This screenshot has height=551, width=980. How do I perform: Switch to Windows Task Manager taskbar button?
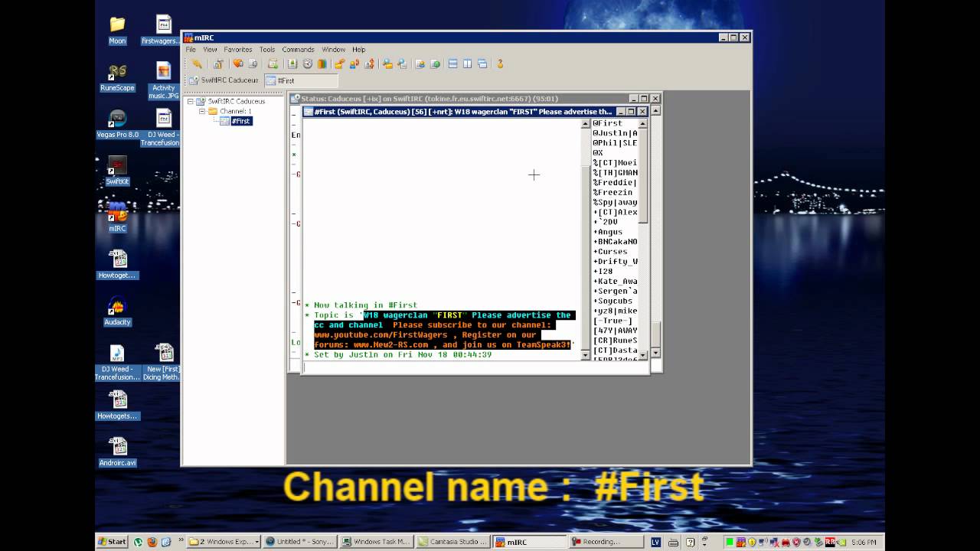376,542
